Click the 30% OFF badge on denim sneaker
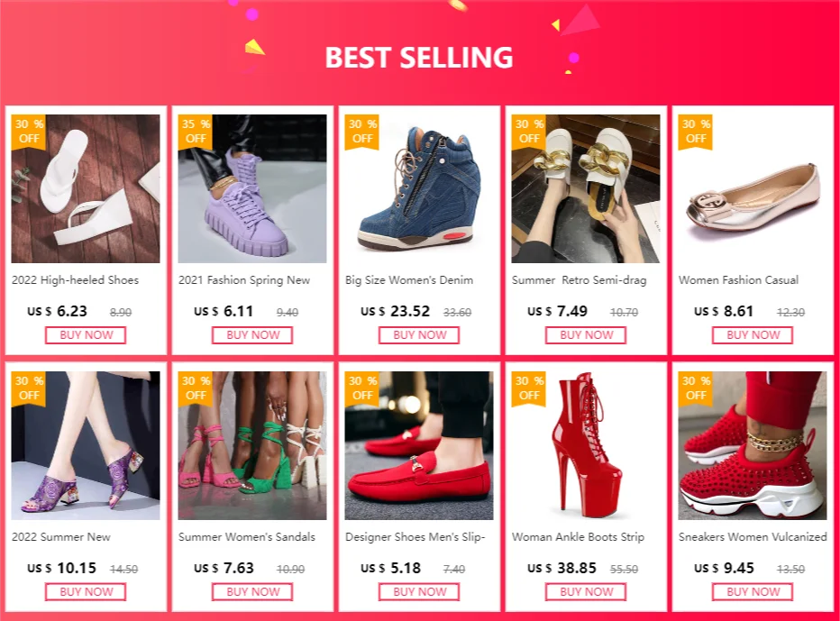Image resolution: width=840 pixels, height=621 pixels. (x=361, y=131)
